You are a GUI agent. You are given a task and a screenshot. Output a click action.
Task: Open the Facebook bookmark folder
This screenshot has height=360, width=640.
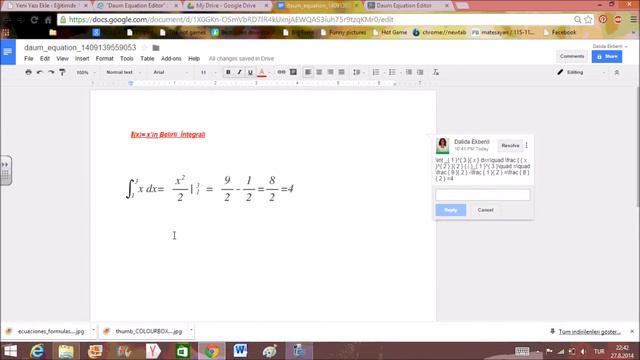coord(560,32)
